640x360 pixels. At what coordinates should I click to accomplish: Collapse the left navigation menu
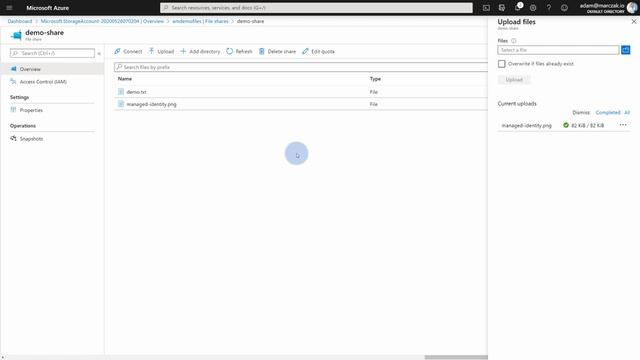tap(99, 53)
